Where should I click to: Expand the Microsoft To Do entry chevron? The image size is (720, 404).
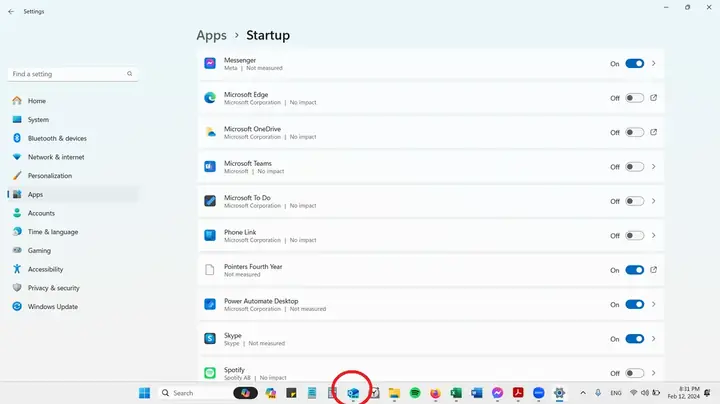653,201
